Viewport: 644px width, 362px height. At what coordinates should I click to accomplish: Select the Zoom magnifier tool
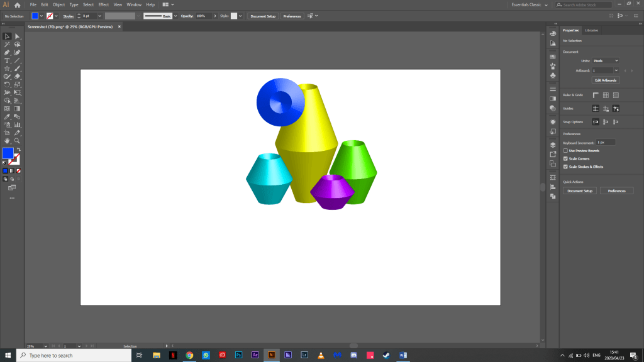pyautogui.click(x=18, y=141)
